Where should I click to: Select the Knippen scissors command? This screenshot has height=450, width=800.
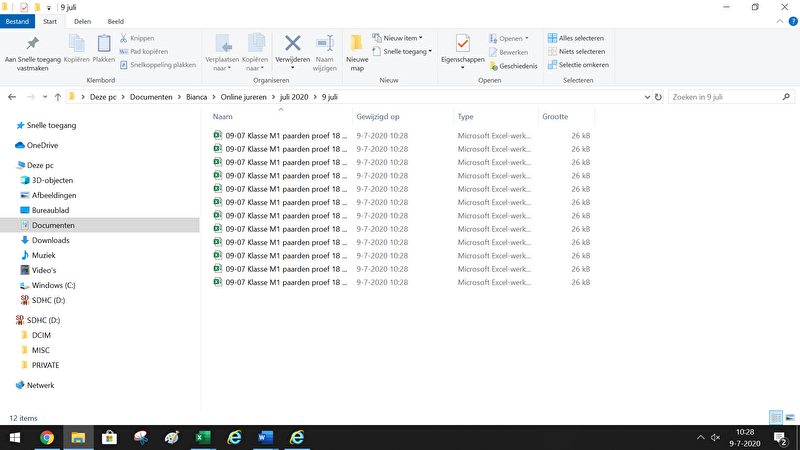click(x=137, y=38)
